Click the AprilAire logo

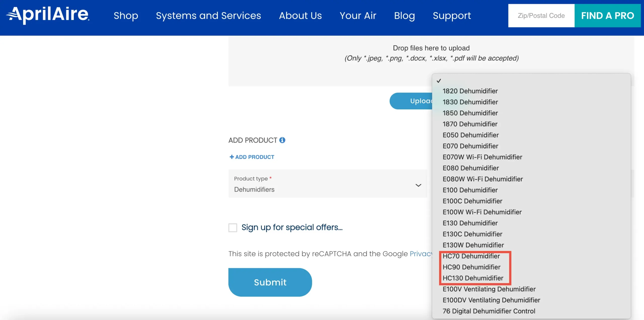[48, 15]
